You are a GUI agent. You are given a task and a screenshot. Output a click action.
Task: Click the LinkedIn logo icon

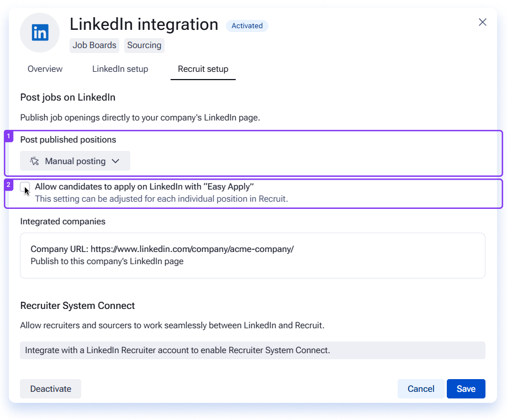[x=40, y=33]
